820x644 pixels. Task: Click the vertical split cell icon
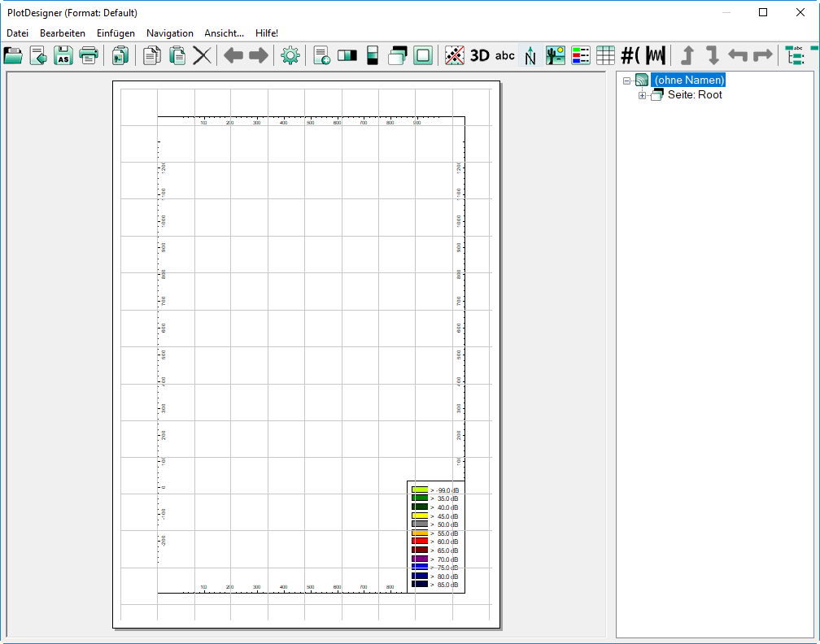pyautogui.click(x=373, y=55)
